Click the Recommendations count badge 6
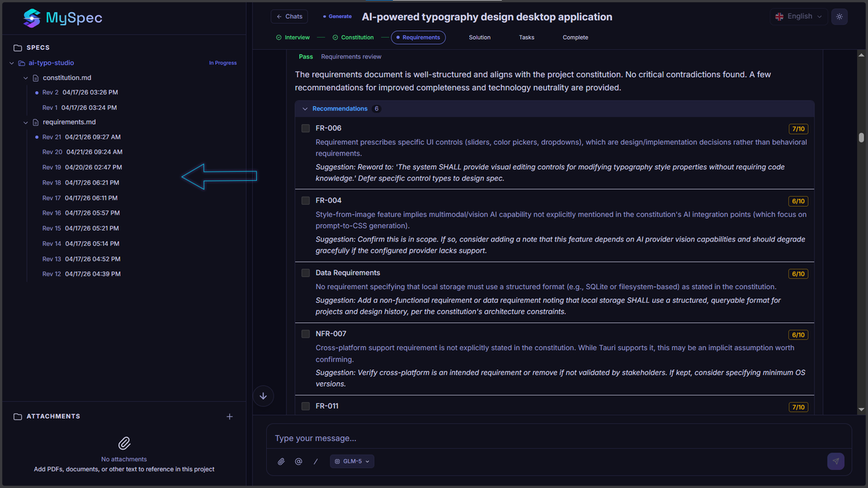This screenshot has height=488, width=868. [x=376, y=108]
